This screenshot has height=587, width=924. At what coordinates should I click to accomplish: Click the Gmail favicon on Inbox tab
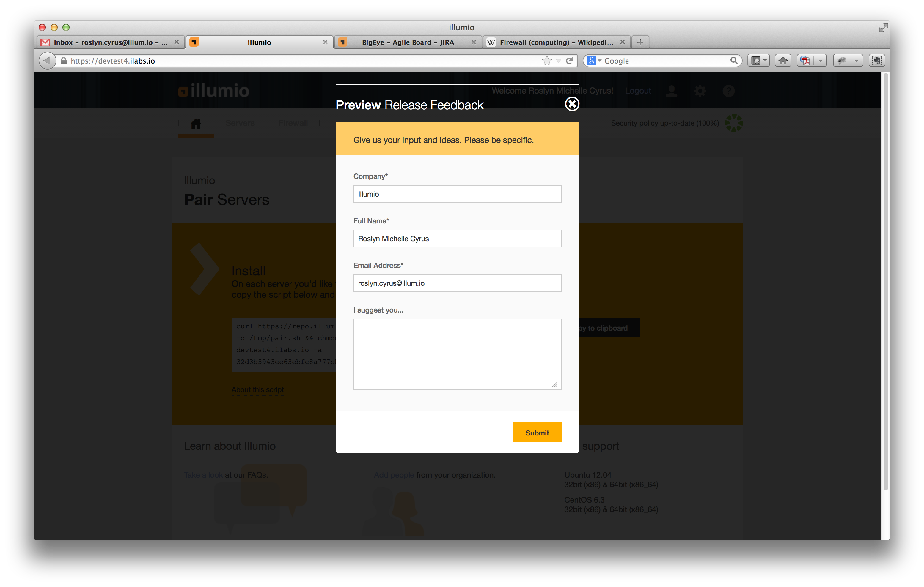pyautogui.click(x=45, y=42)
